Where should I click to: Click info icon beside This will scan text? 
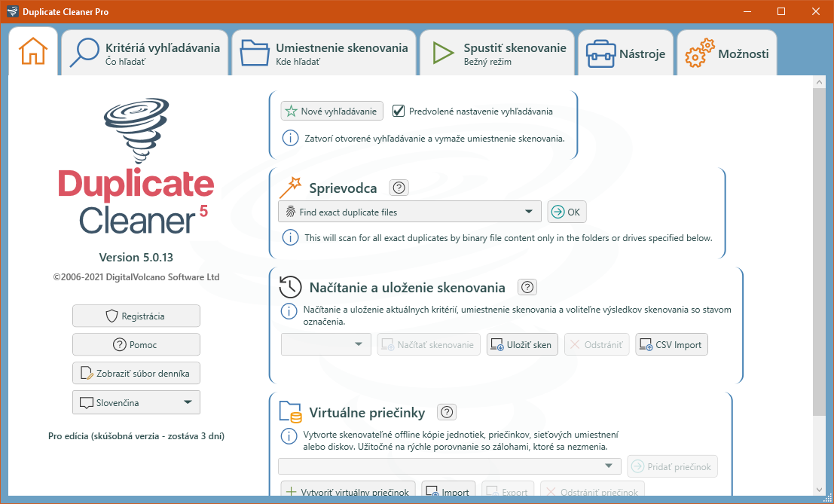click(x=290, y=237)
